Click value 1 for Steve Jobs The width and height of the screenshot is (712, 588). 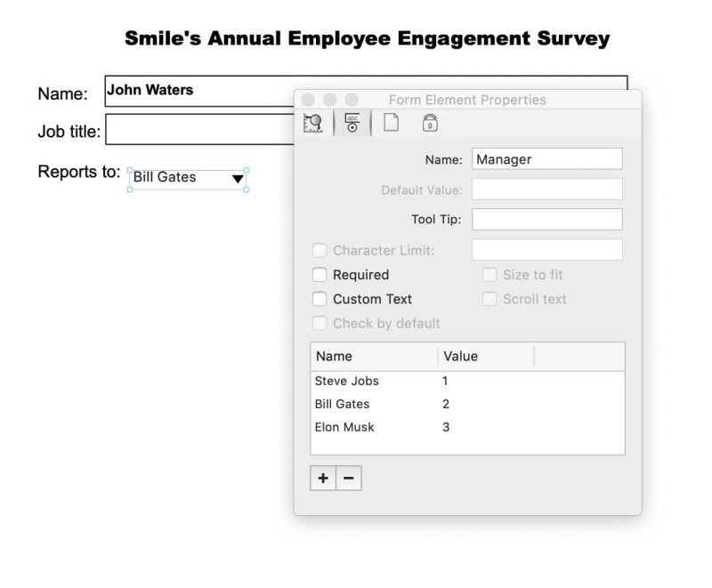(x=446, y=381)
